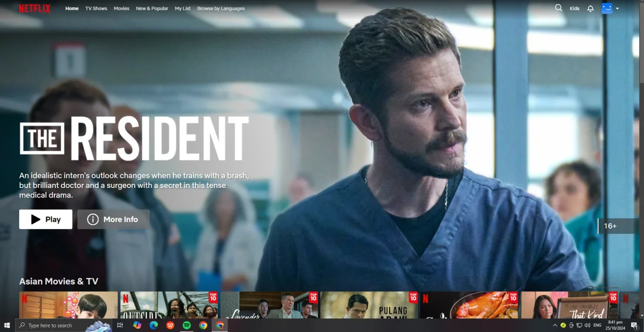
Task: Click the blue smiley profile avatar
Action: tap(607, 8)
